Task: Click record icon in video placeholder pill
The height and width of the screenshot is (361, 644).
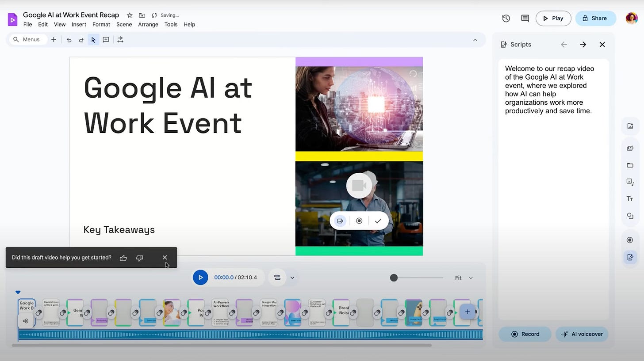Action: 359,221
